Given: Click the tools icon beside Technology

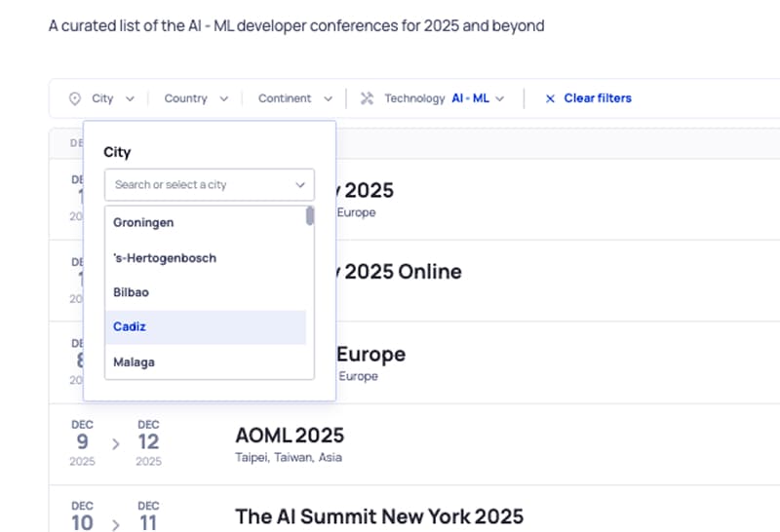Looking at the screenshot, I should point(368,98).
